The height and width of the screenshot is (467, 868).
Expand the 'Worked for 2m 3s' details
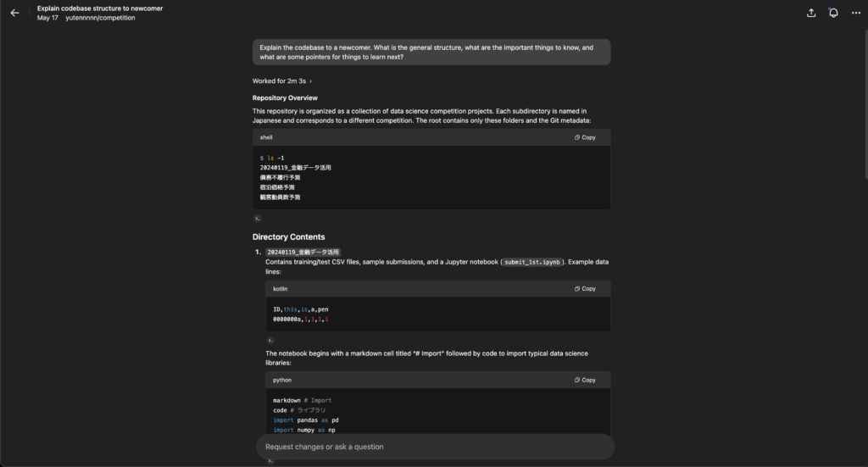pyautogui.click(x=281, y=81)
